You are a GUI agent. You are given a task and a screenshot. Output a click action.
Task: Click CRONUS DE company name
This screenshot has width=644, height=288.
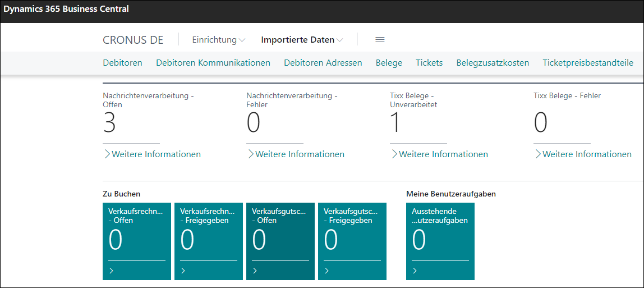(x=133, y=40)
